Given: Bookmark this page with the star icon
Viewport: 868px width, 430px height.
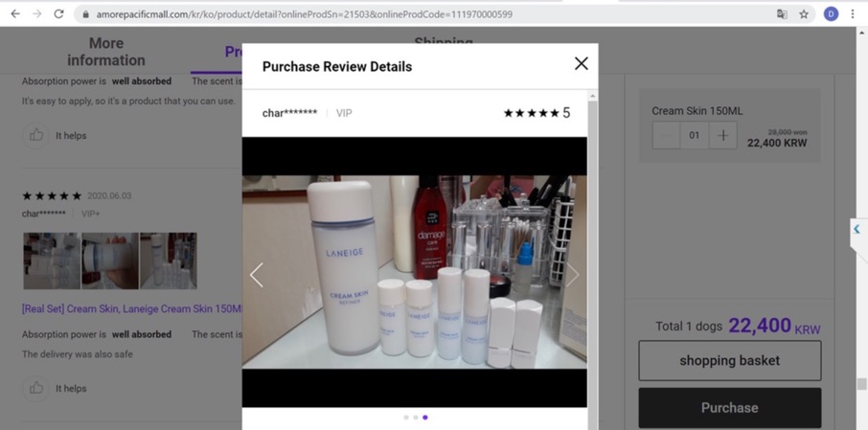Looking at the screenshot, I should (x=804, y=14).
